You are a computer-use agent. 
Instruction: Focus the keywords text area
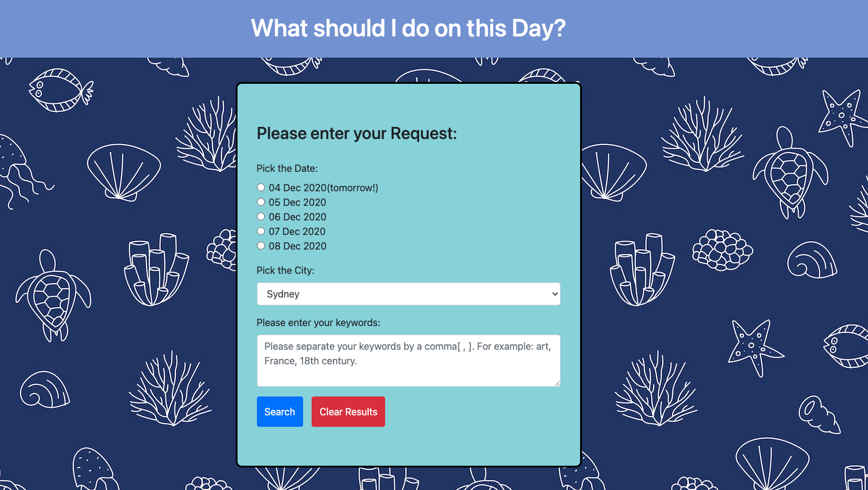[x=408, y=360]
